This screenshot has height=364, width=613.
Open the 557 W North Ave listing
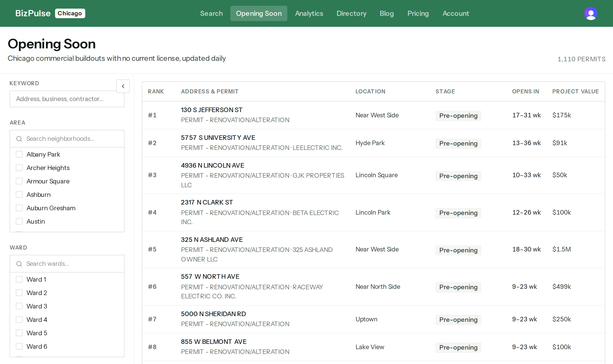[210, 277]
